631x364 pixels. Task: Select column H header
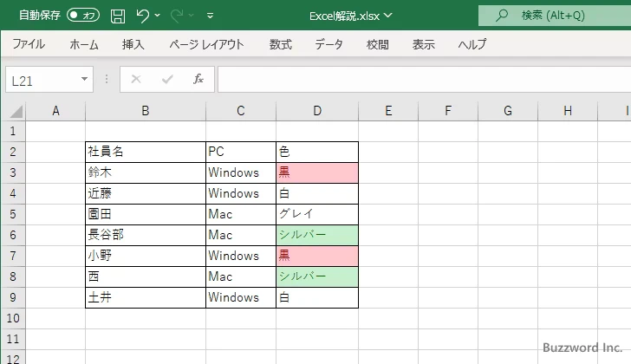click(568, 111)
